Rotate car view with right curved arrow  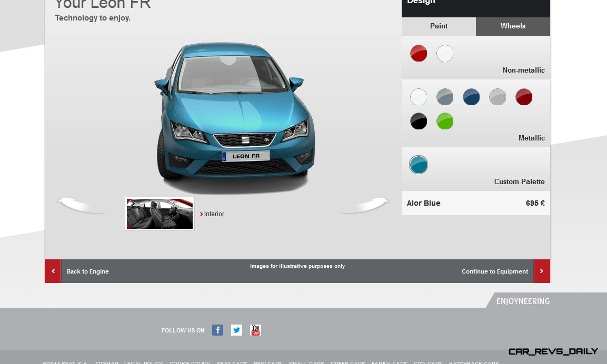pos(364,205)
